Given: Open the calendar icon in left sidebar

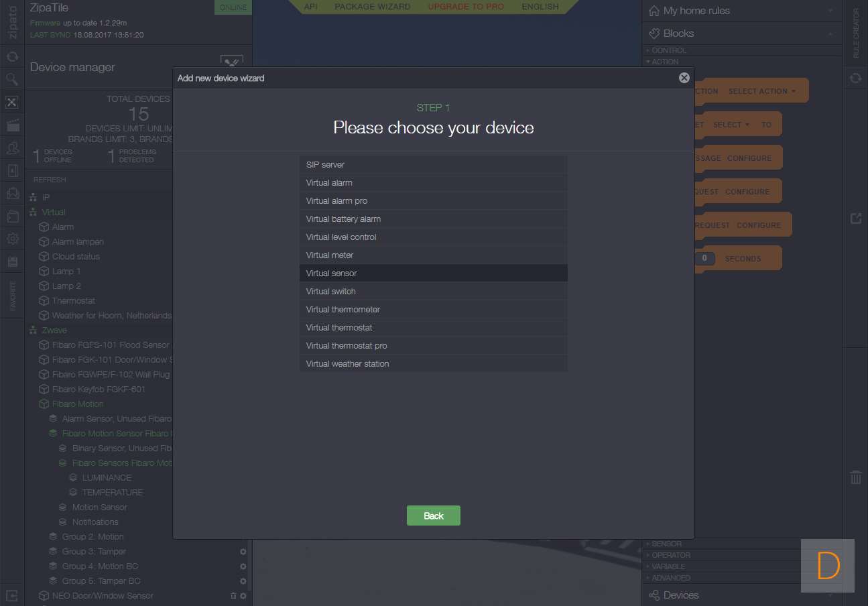Looking at the screenshot, I should [12, 261].
